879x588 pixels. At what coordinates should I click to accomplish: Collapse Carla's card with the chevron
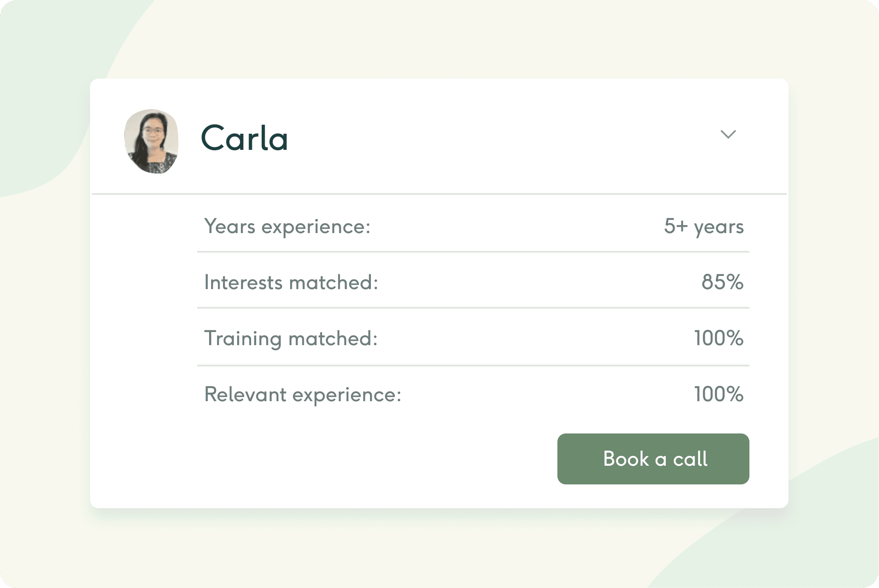pos(728,135)
